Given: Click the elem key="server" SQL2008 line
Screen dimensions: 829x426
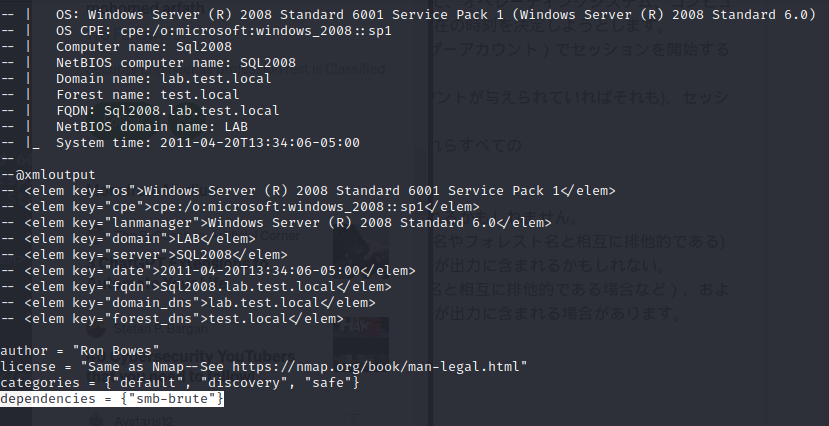Looking at the screenshot, I should pyautogui.click(x=144, y=254).
